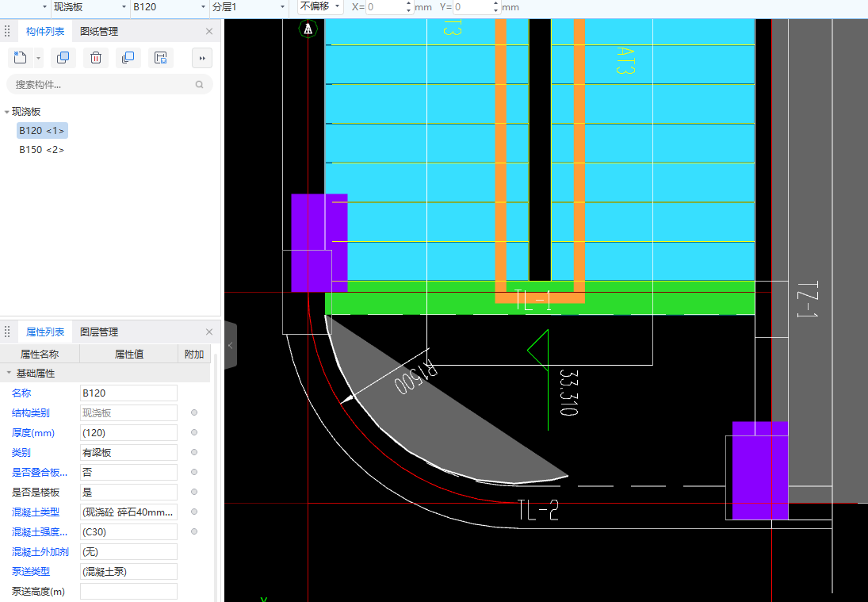
Task: Click the axis A bubble marker
Action: pos(308,29)
